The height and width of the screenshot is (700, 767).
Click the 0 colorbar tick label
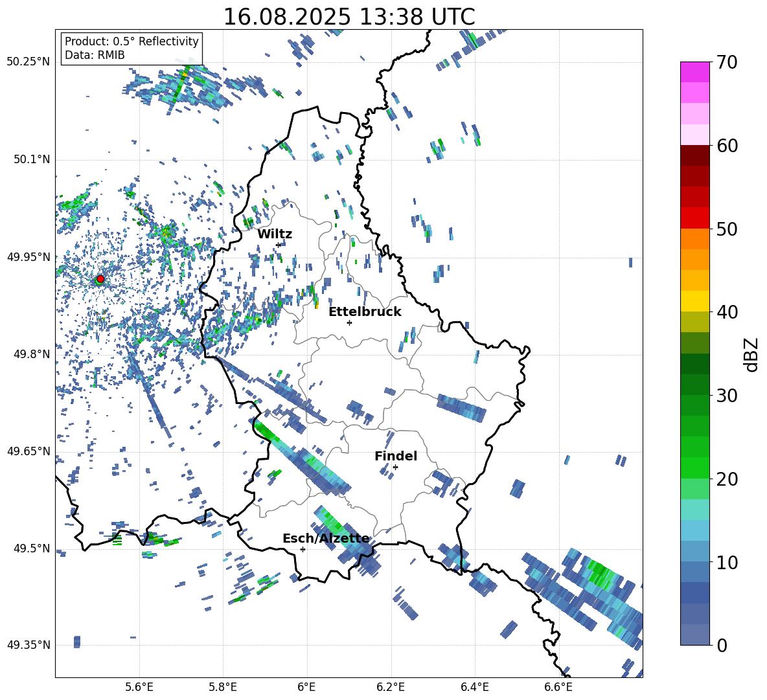[x=722, y=645]
